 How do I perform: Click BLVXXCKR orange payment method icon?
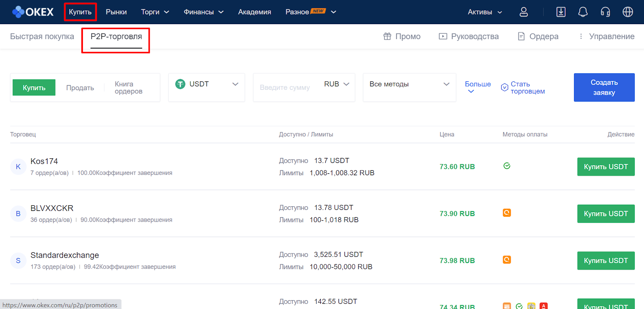point(507,212)
